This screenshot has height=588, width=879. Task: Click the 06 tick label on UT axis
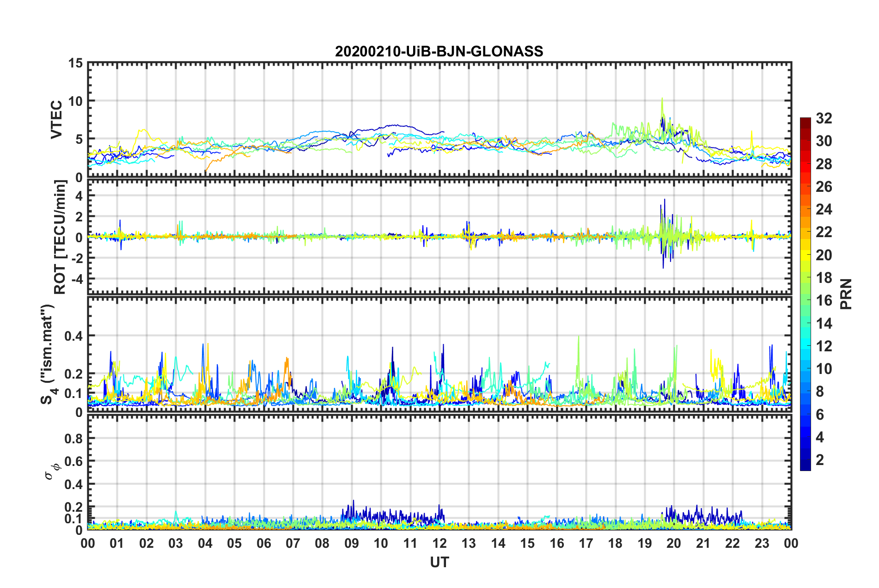coord(264,543)
